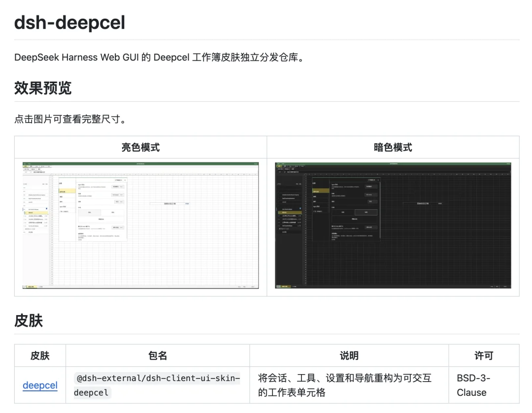Image resolution: width=532 pixels, height=413 pixels.
Task: Open the deepcel skin link
Action: (40, 385)
